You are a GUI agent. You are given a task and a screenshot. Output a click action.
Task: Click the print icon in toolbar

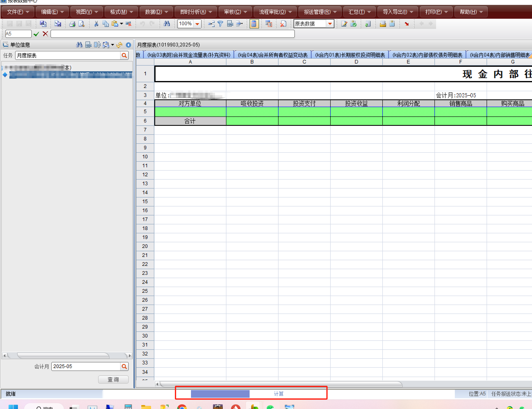coord(72,24)
